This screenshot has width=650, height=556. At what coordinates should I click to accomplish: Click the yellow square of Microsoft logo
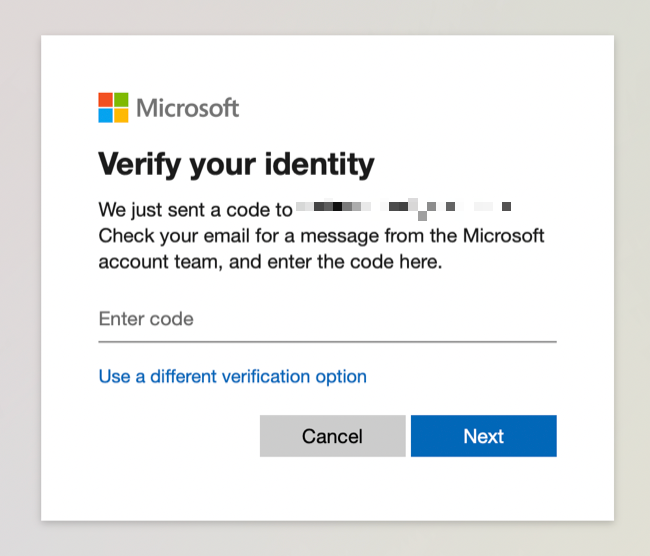[x=121, y=115]
